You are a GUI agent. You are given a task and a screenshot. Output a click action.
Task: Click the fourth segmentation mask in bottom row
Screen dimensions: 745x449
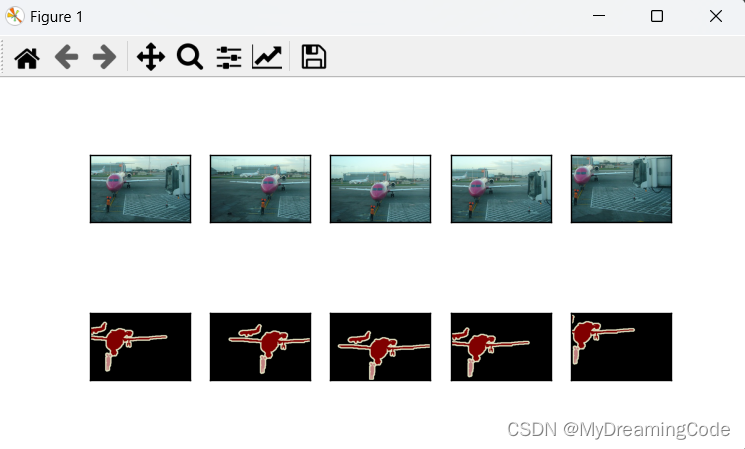click(501, 347)
